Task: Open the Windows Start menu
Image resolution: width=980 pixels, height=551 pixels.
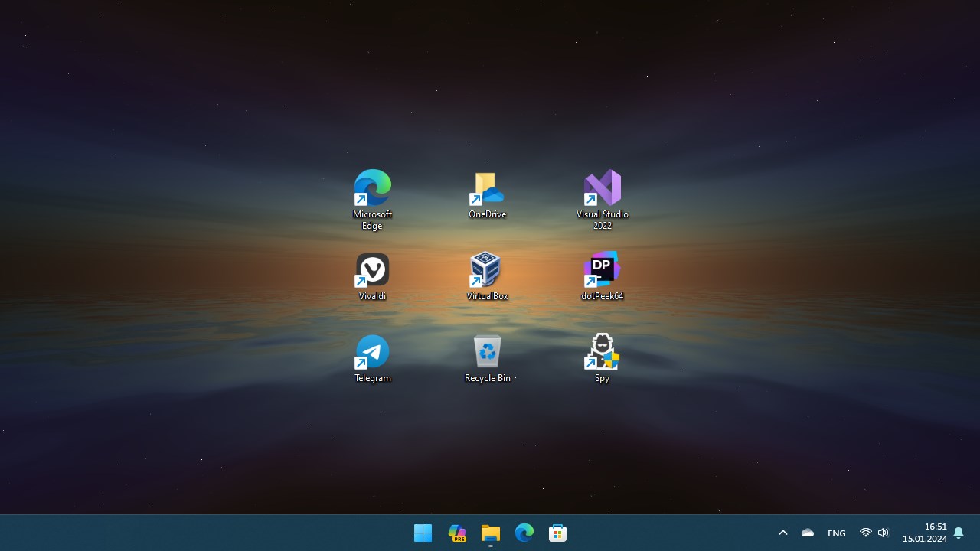Action: 423,533
